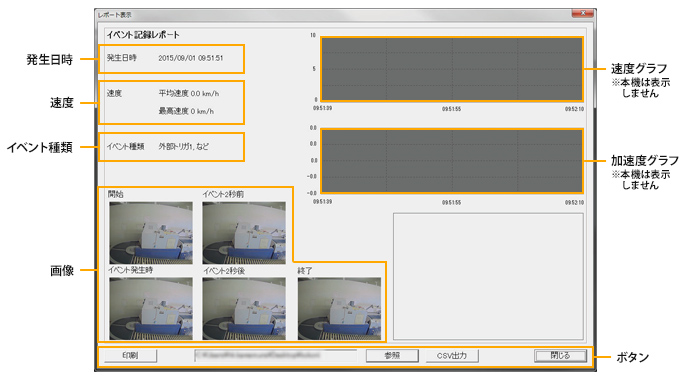This screenshot has height=380, width=690.
Task: Click the 閉じる close button
Action: (560, 355)
